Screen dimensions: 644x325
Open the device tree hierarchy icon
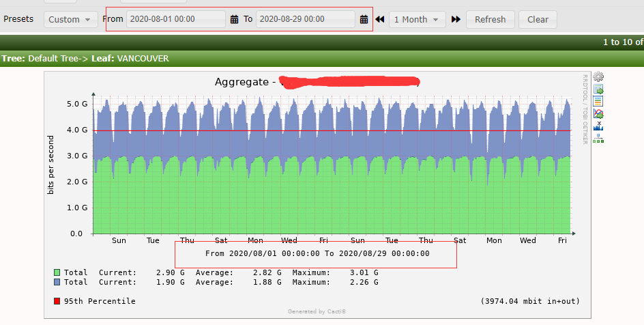(x=598, y=138)
